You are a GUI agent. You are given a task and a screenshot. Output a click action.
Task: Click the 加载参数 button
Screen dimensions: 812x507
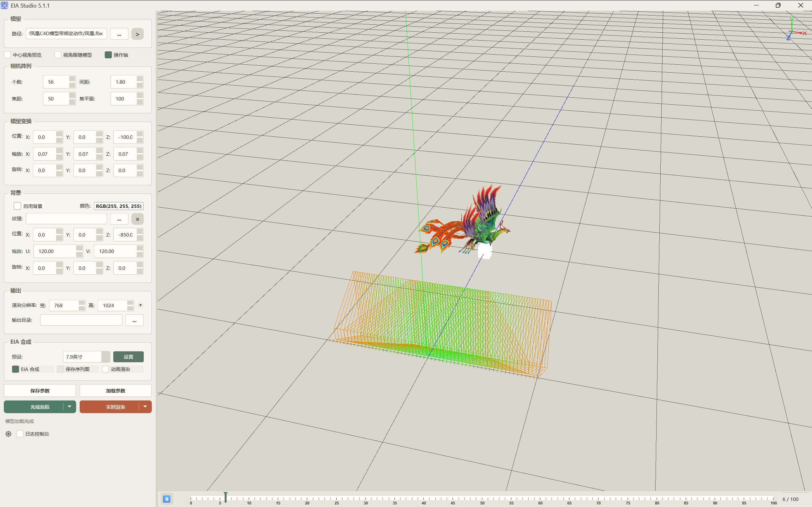pyautogui.click(x=116, y=391)
